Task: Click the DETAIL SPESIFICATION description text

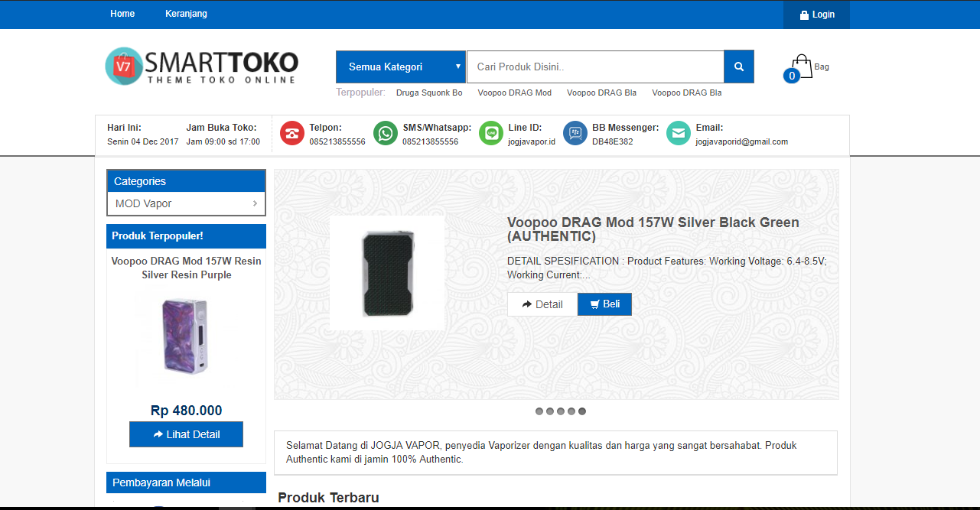Action: (x=667, y=268)
